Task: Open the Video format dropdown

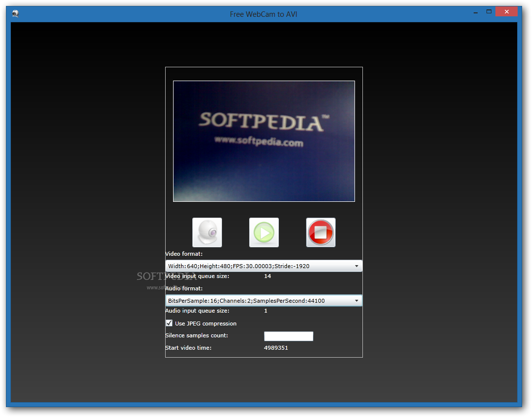Action: [264, 266]
